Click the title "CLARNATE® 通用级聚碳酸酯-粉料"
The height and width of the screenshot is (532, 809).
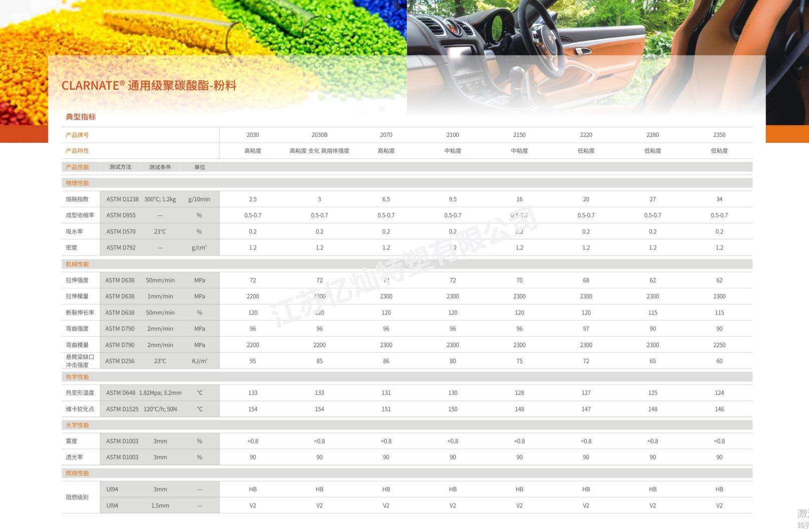point(149,85)
